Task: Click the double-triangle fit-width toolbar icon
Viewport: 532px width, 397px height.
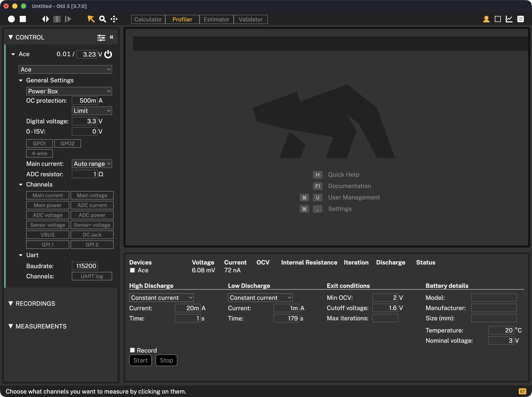Action: click(45, 19)
